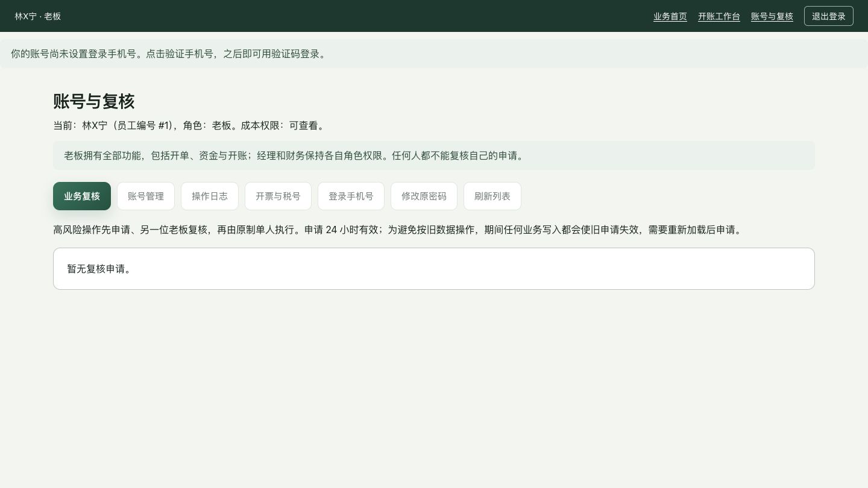Switch to the 开票与税号 tab
Screen dimensions: 868x488
278,196
